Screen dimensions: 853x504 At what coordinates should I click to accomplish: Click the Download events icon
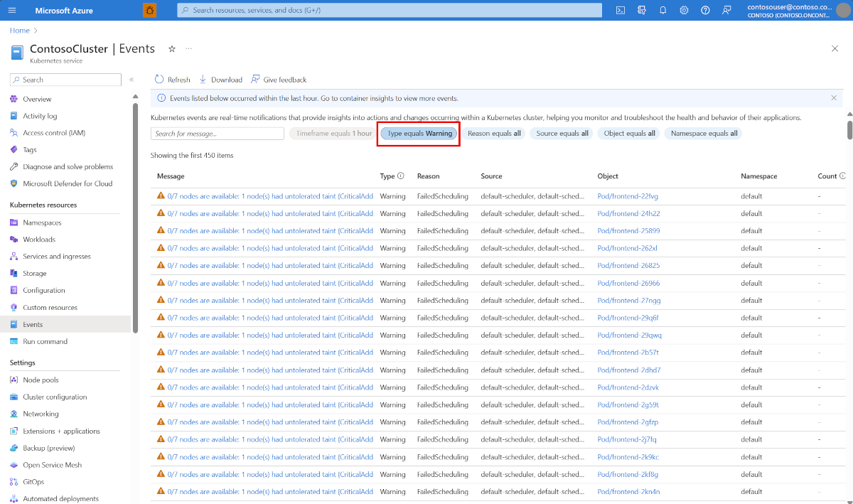point(203,80)
